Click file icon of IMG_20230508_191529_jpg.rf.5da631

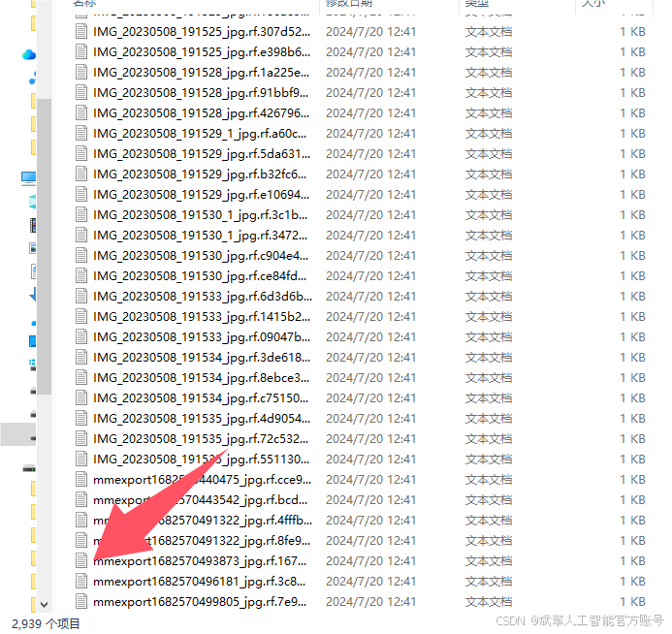click(x=81, y=154)
